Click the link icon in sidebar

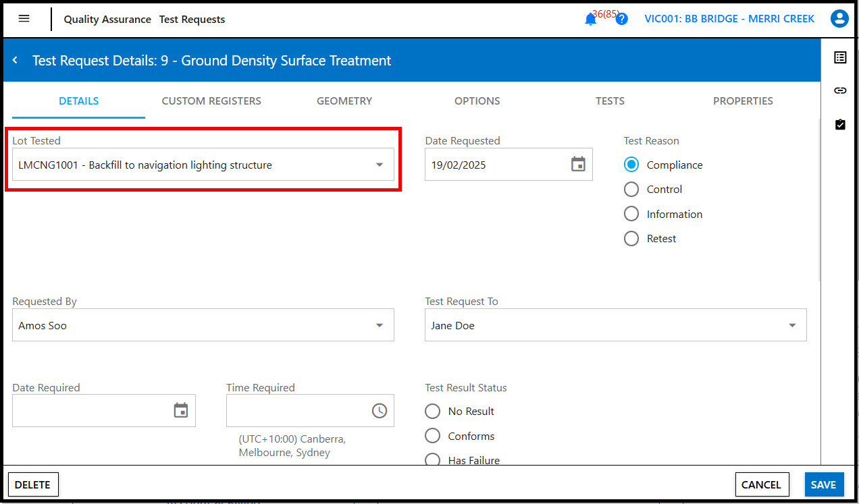click(839, 90)
